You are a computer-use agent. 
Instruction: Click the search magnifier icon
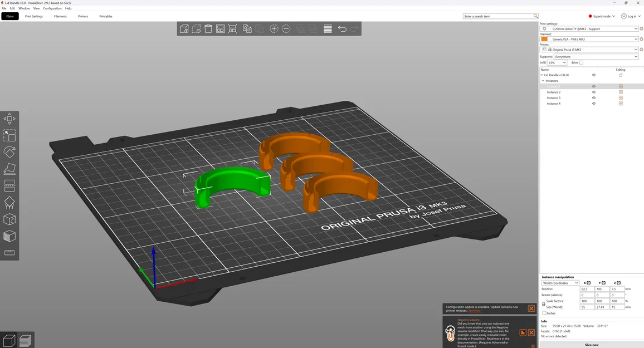click(535, 16)
